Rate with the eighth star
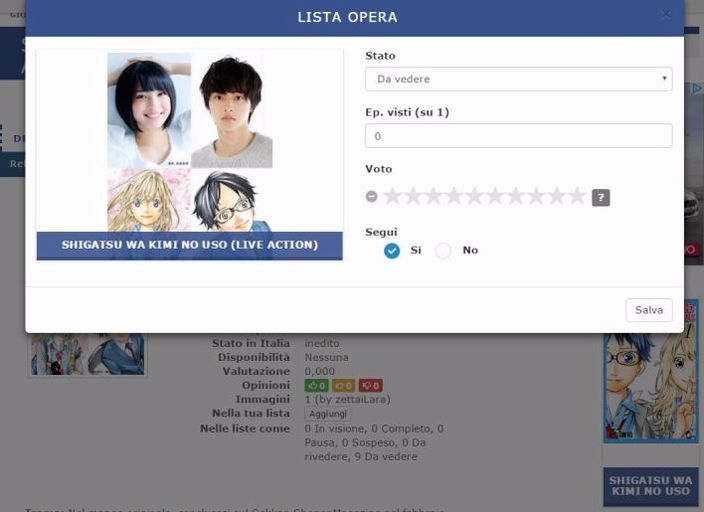The width and height of the screenshot is (704, 512). point(537,196)
